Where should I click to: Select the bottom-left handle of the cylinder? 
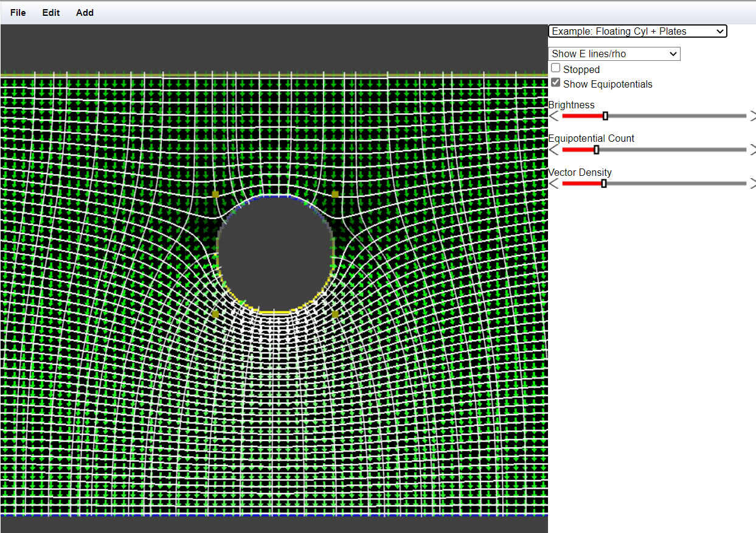215,314
